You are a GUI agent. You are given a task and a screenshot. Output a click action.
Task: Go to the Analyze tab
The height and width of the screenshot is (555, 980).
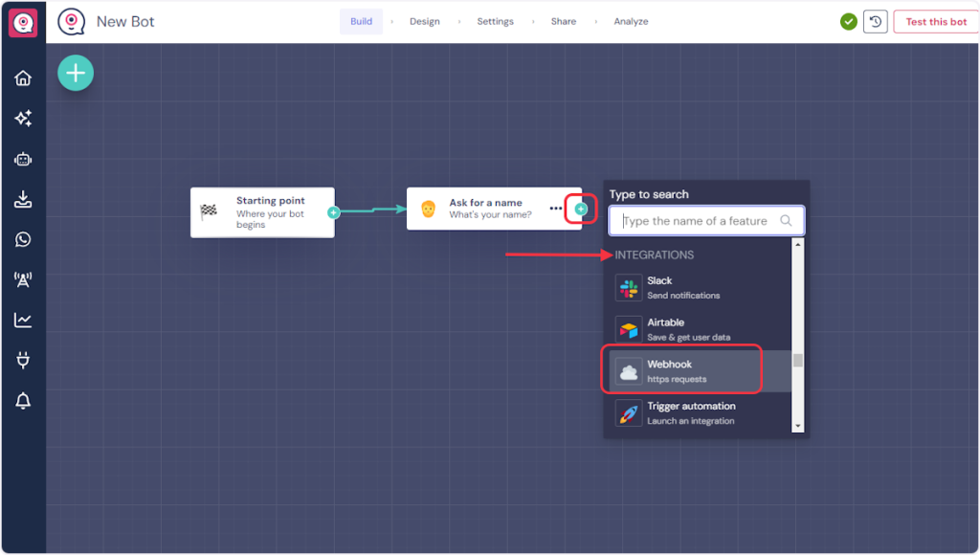point(631,22)
